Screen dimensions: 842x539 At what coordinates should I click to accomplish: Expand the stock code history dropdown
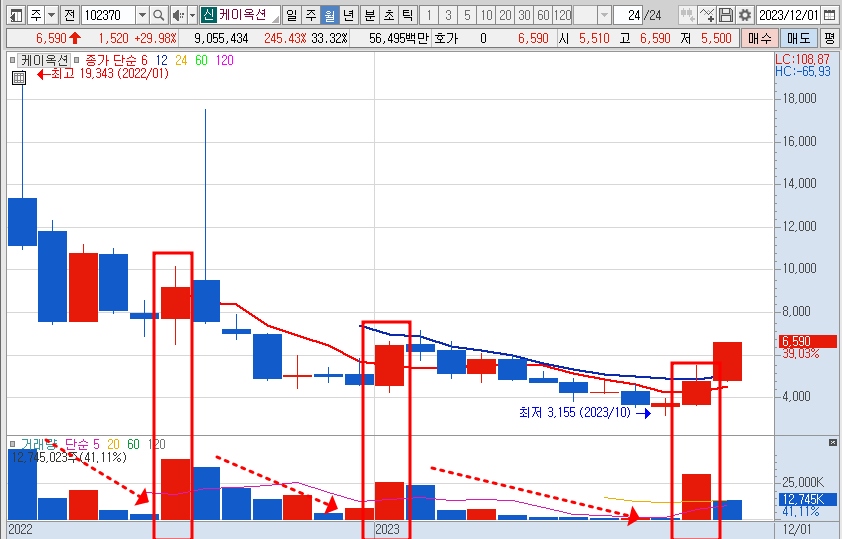[142, 15]
